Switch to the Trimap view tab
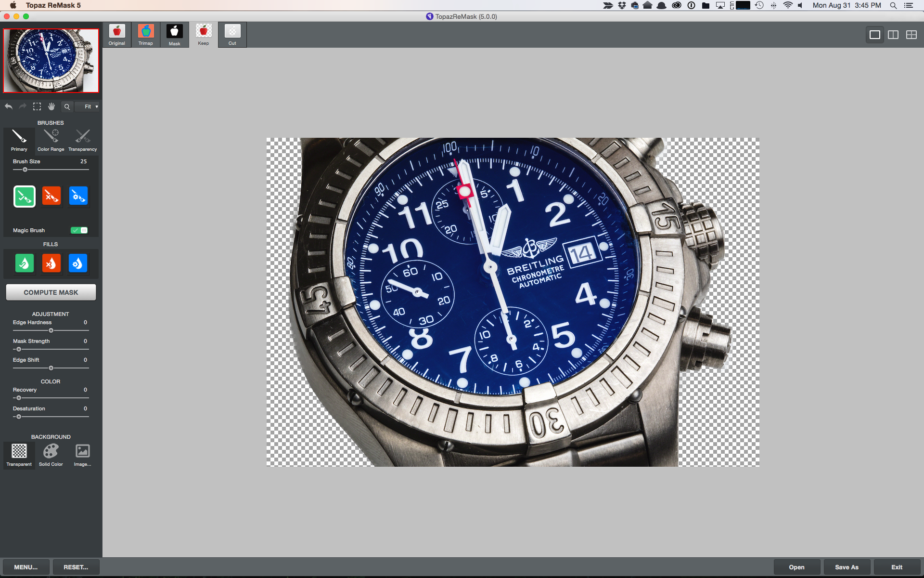This screenshot has height=578, width=924. pos(146,35)
